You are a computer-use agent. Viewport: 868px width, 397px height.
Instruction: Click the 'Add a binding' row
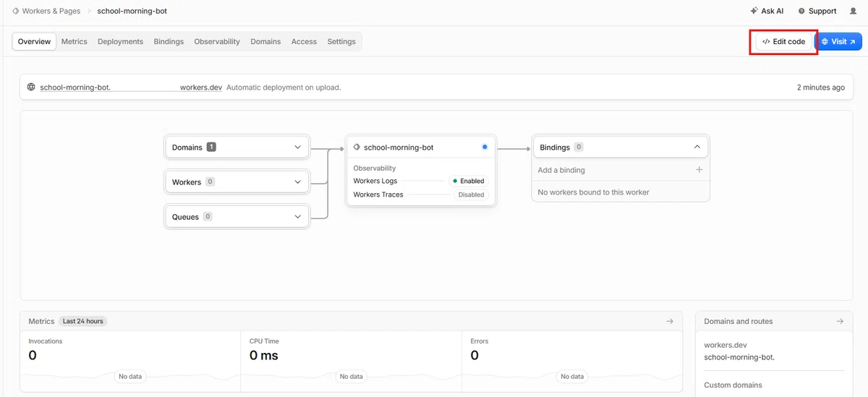[621, 170]
